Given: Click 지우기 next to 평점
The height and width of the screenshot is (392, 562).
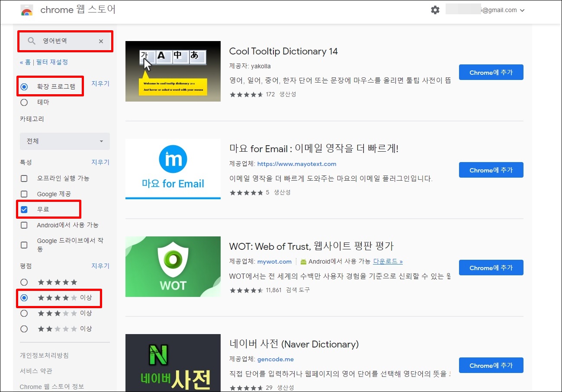Looking at the screenshot, I should (x=100, y=266).
